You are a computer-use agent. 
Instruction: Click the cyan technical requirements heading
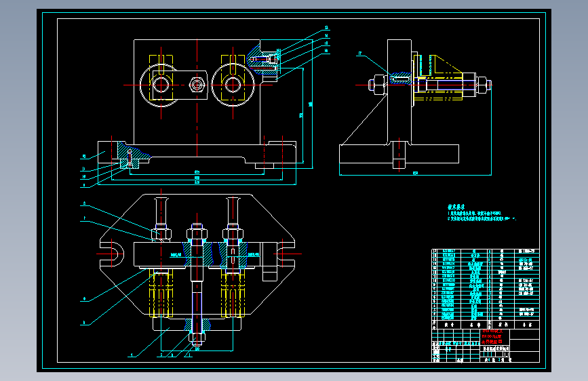pyautogui.click(x=456, y=207)
